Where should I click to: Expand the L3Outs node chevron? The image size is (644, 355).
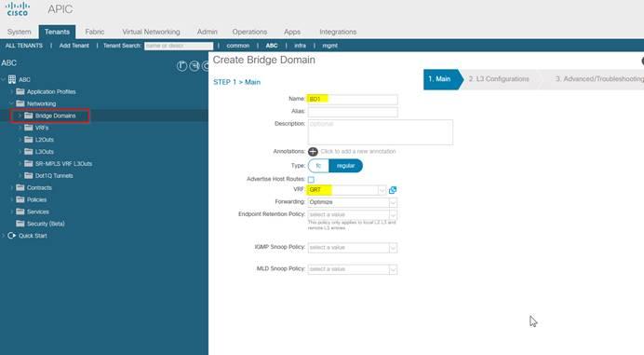(20, 151)
